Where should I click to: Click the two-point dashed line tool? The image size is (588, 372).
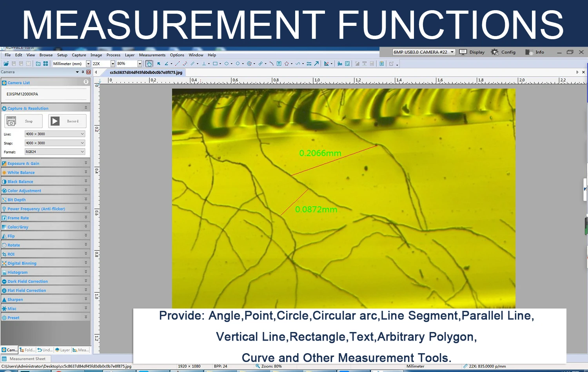click(x=185, y=64)
